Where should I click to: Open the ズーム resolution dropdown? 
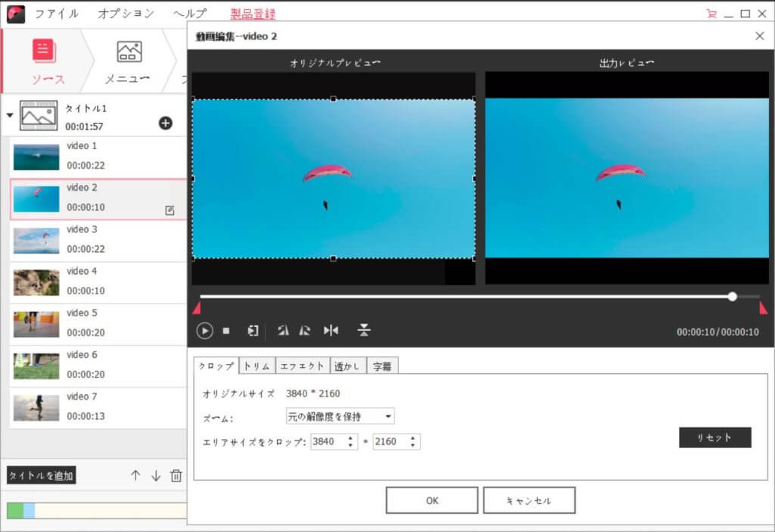point(387,415)
